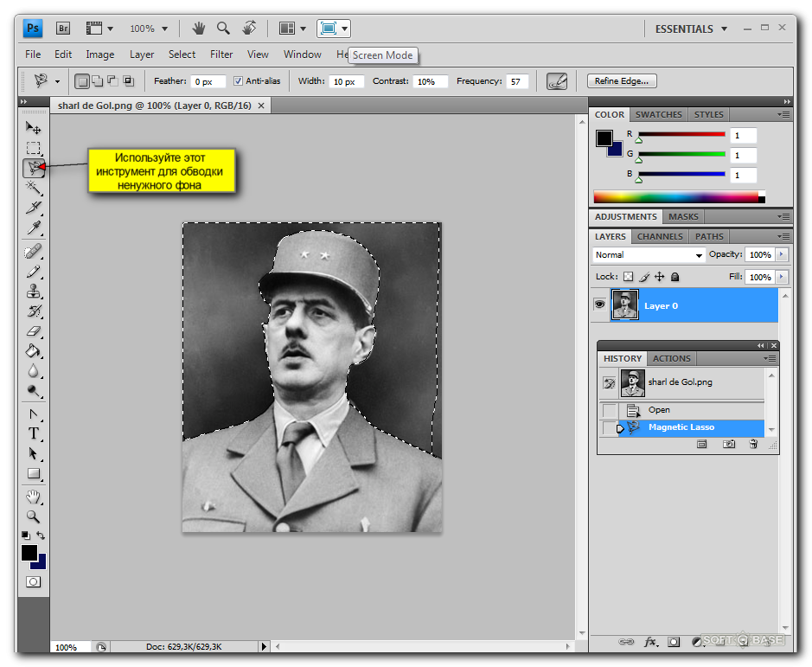Open the tool preset picker arrow
812x667 pixels.
(x=57, y=81)
